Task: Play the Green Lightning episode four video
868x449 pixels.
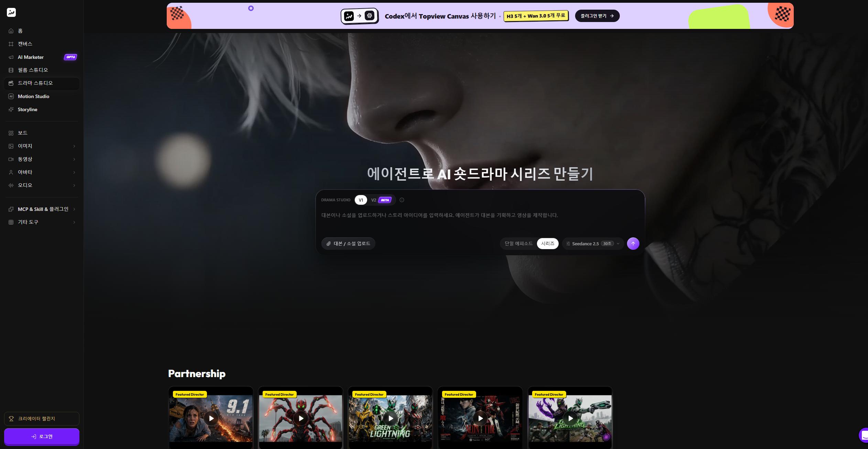Action: click(x=391, y=418)
